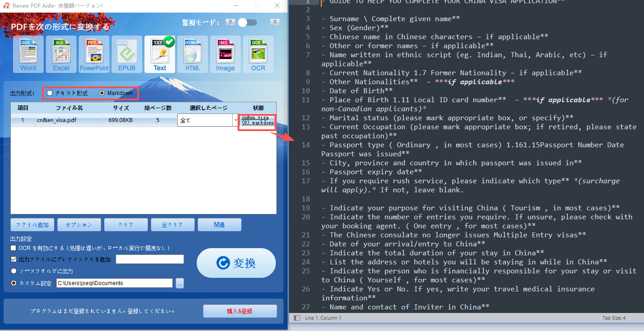The image size is (644, 331).
Task: Click the browse button beside the output path
Action: (180, 283)
